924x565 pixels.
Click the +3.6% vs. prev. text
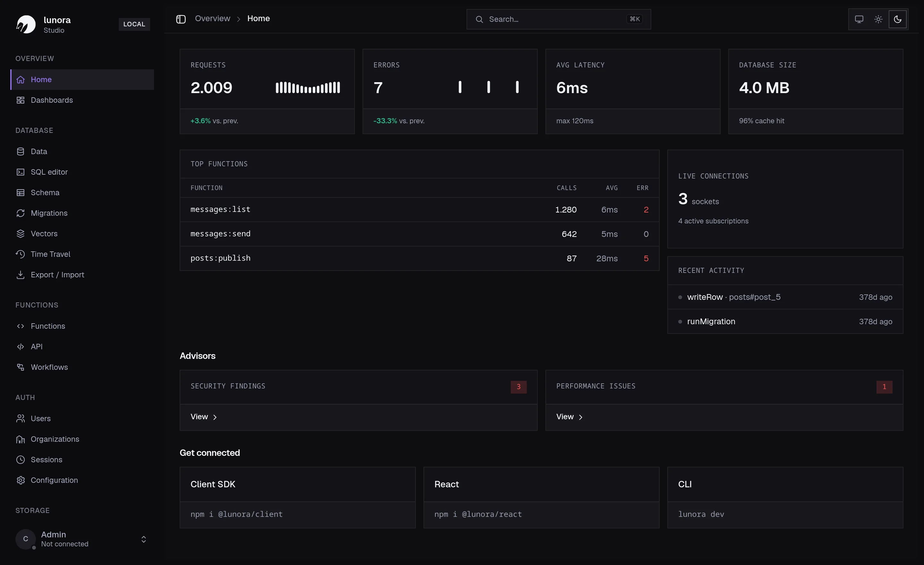point(214,121)
